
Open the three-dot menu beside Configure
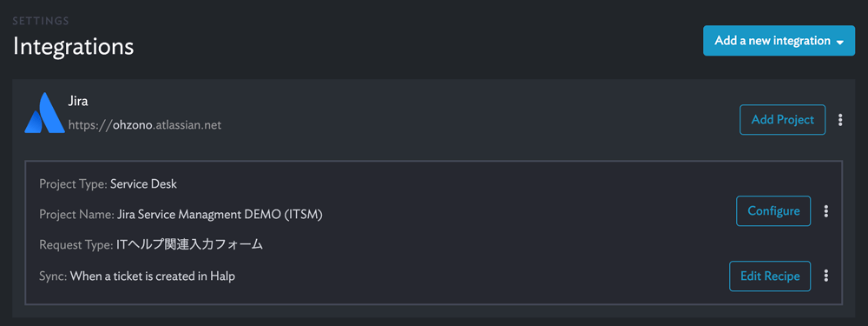coord(826,210)
